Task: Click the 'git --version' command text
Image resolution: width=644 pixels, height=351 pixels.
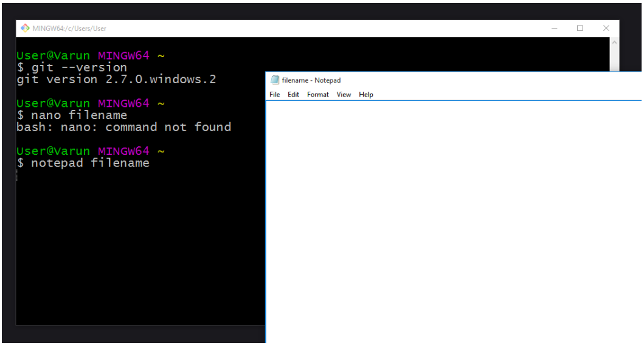Action: (79, 67)
